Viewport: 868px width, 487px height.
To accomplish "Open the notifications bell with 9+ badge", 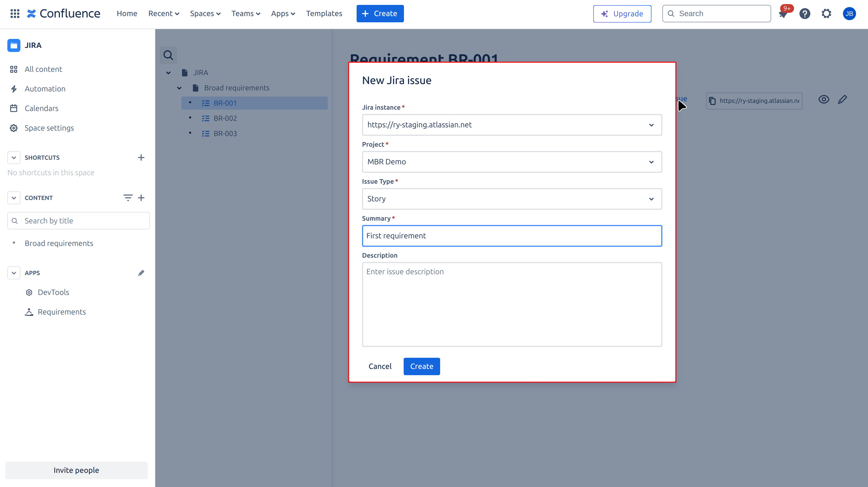I will (x=783, y=14).
